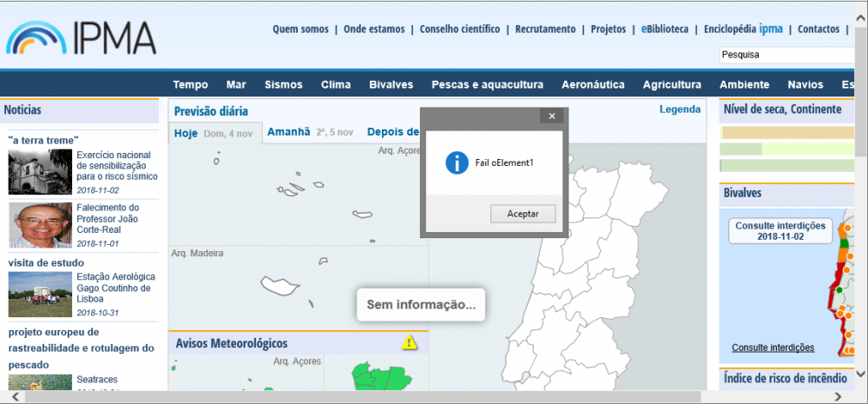868x404 pixels.
Task: Click Estação Aerológica news thumbnail
Action: click(40, 295)
